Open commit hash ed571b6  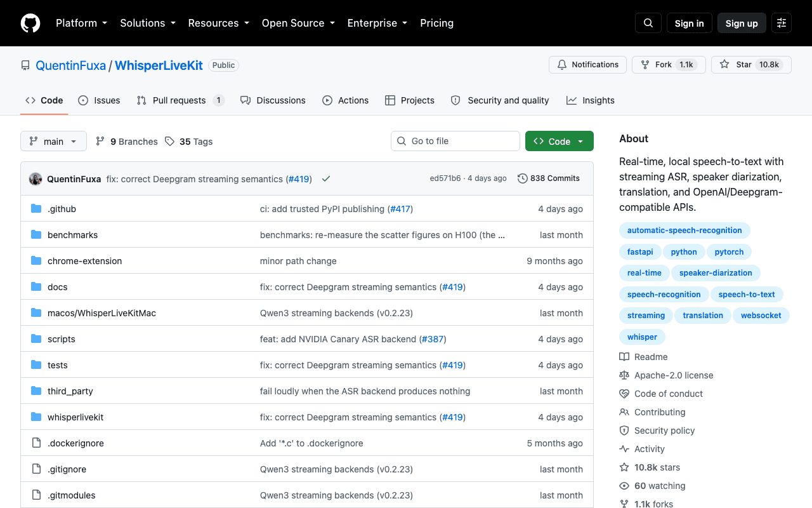click(x=445, y=178)
